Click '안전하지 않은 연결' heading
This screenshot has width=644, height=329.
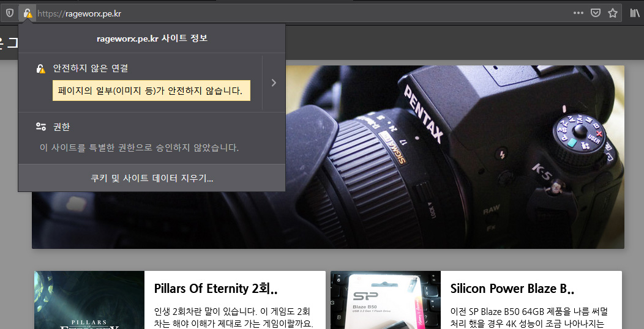point(91,68)
